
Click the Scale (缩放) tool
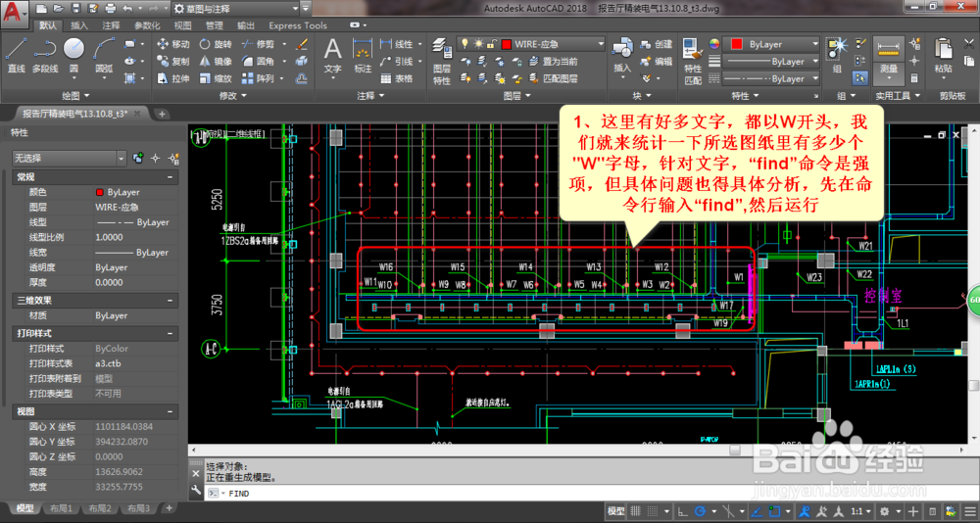216,78
